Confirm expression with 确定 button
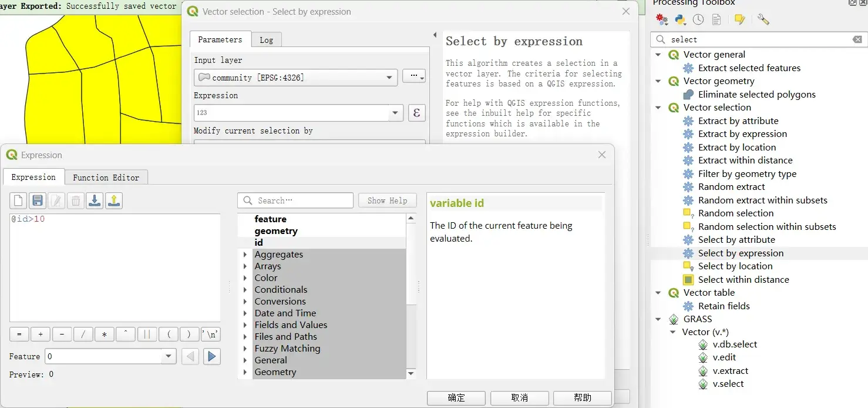 [x=456, y=398]
